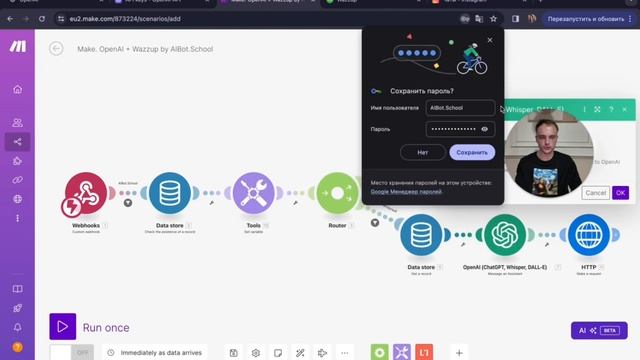Click the password field in save dialog
Viewport: 640px width, 360px height.
(x=460, y=129)
